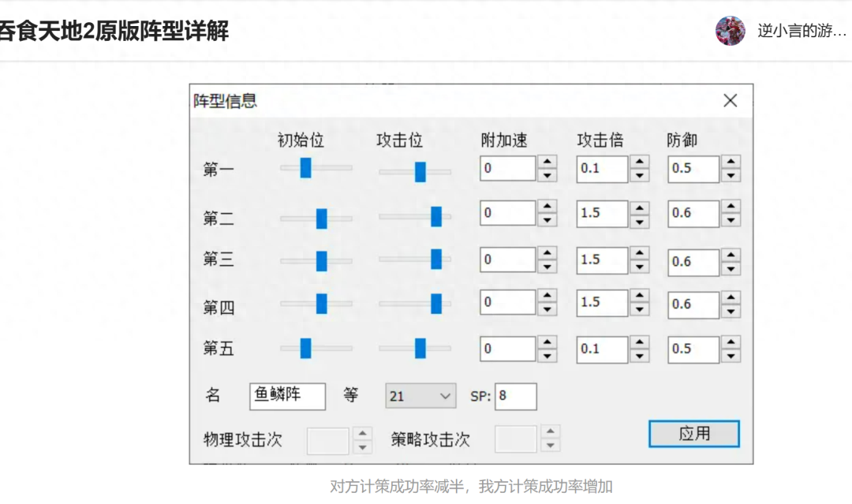Decrease 第四 row 攻击倍 with down arrow
852x504 pixels.
pyautogui.click(x=640, y=309)
